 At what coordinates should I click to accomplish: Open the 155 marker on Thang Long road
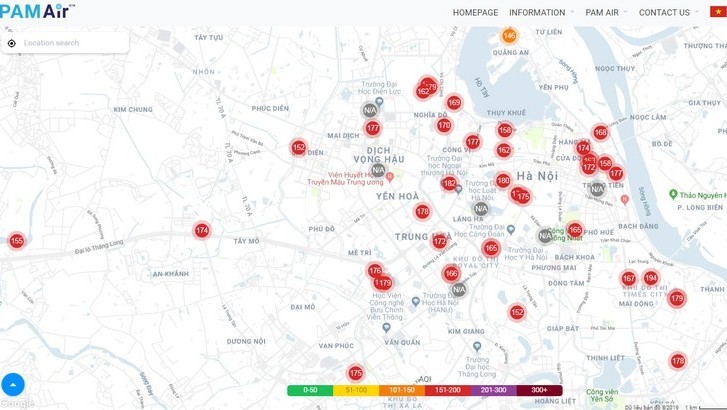point(16,241)
